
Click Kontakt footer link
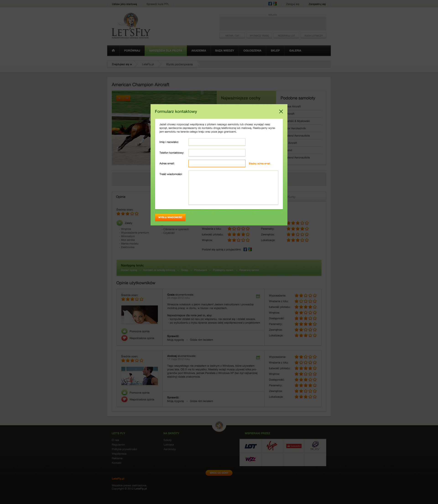coord(117,463)
